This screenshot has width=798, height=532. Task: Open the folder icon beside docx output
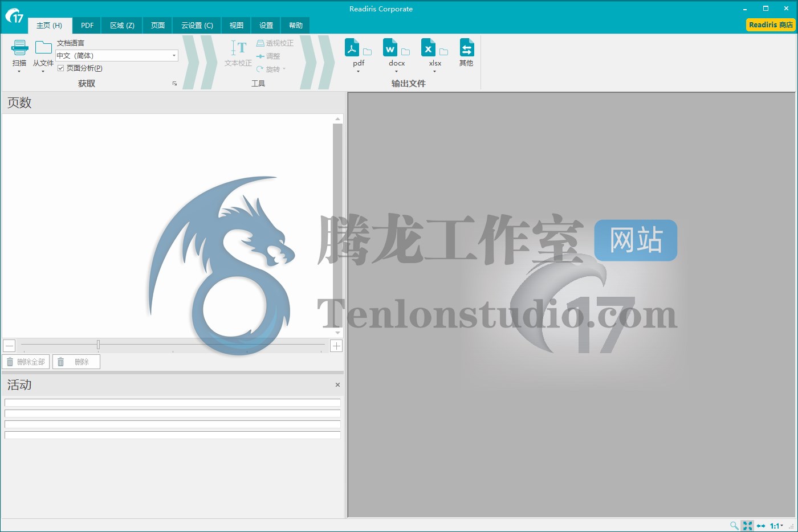coord(405,52)
